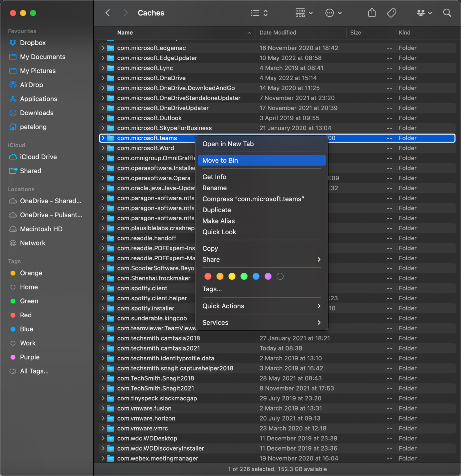This screenshot has height=476, width=461.
Task: Select Get Info in the context menu
Action: (x=214, y=177)
